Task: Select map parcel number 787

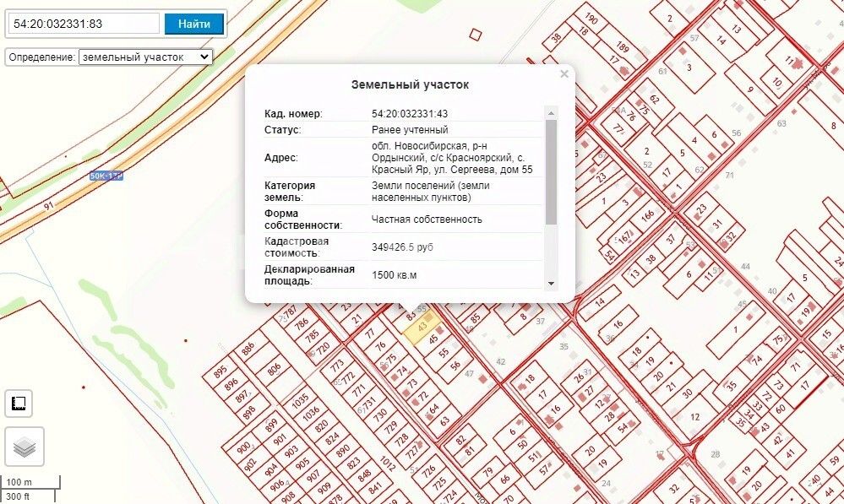Action: (x=291, y=312)
